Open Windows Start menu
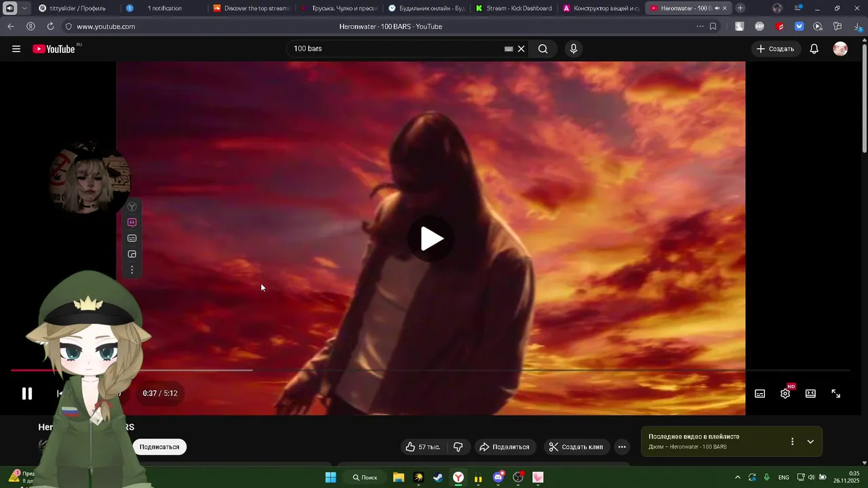This screenshot has width=868, height=488. [331, 477]
